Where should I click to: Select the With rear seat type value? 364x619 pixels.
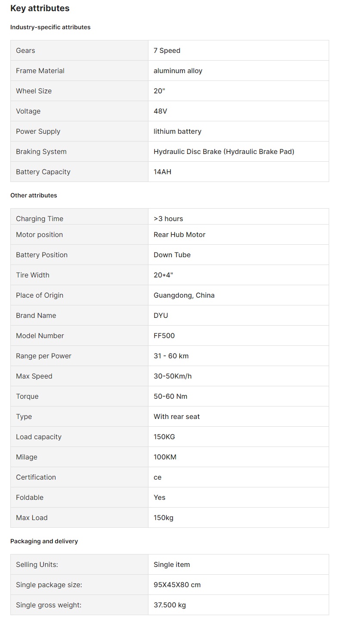pyautogui.click(x=176, y=416)
